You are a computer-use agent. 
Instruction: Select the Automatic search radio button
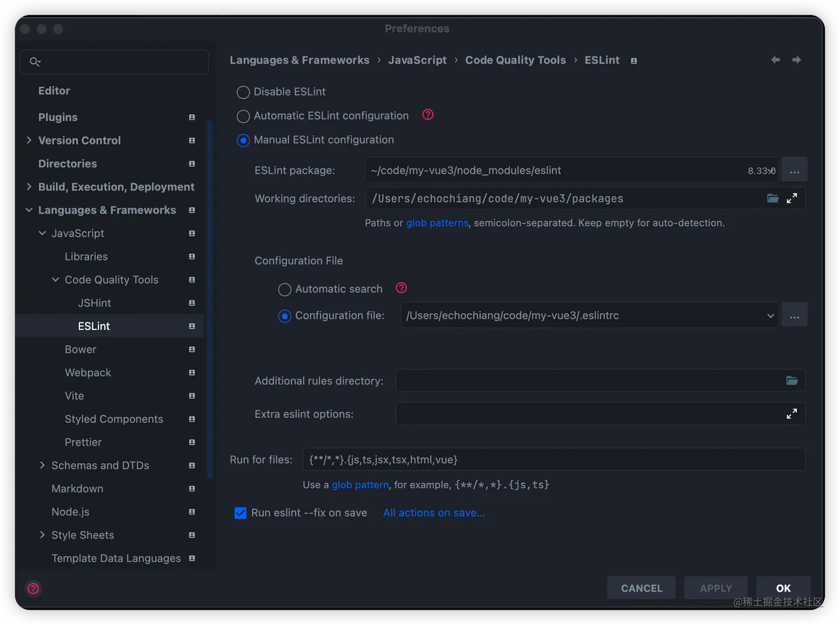[284, 289]
